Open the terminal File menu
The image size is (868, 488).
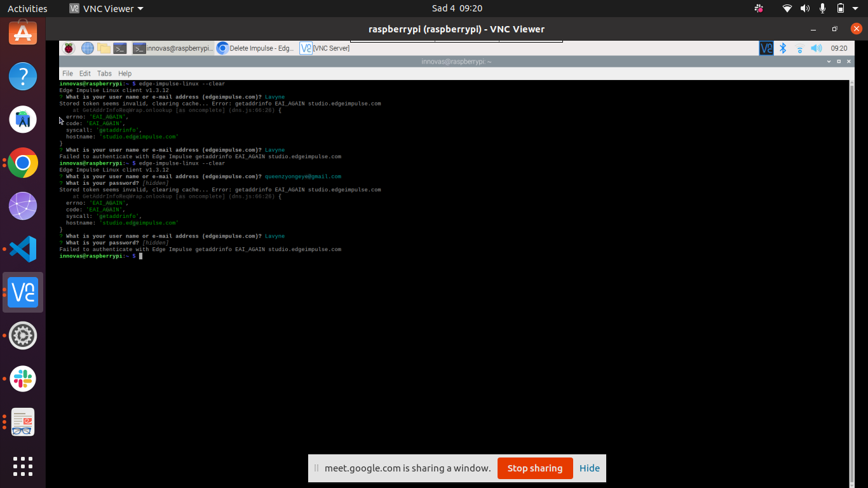[67, 74]
